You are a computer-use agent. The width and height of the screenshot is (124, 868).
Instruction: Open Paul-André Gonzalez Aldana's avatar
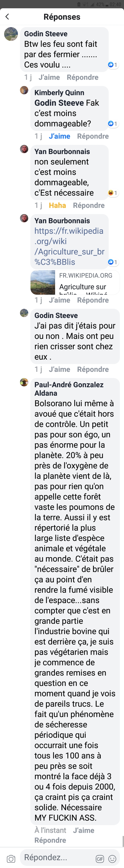point(24,382)
